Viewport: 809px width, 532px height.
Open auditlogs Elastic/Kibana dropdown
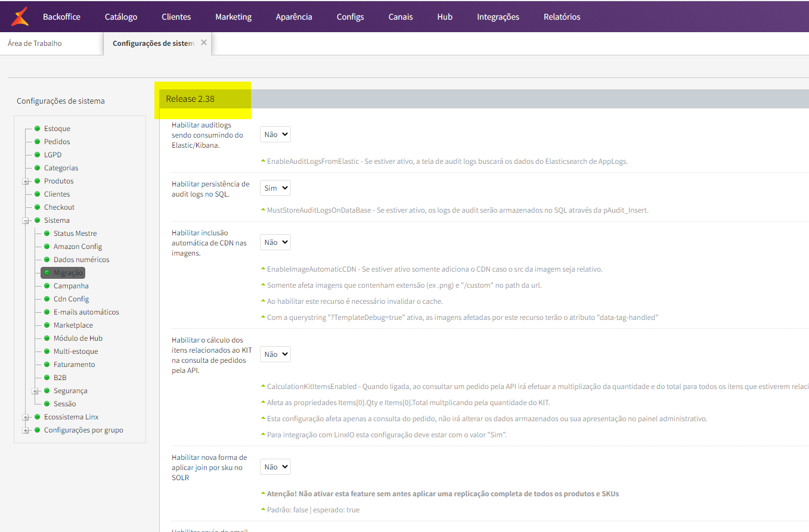click(x=275, y=135)
